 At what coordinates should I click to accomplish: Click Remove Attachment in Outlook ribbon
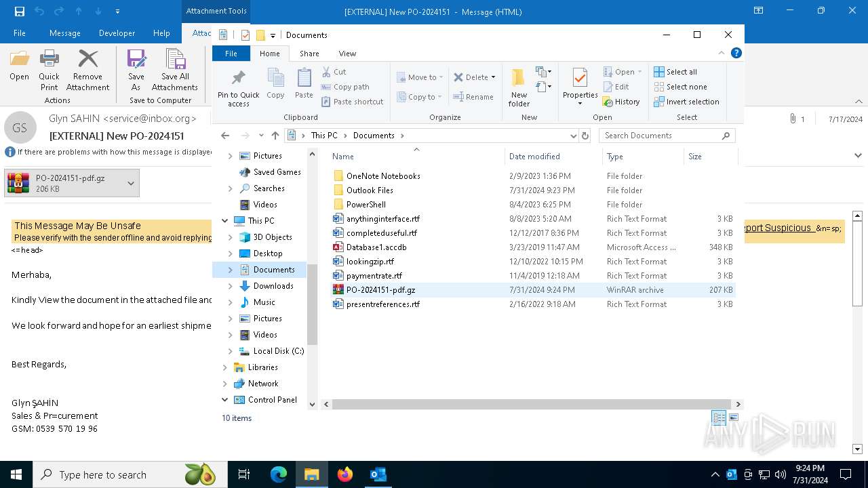[x=88, y=69]
